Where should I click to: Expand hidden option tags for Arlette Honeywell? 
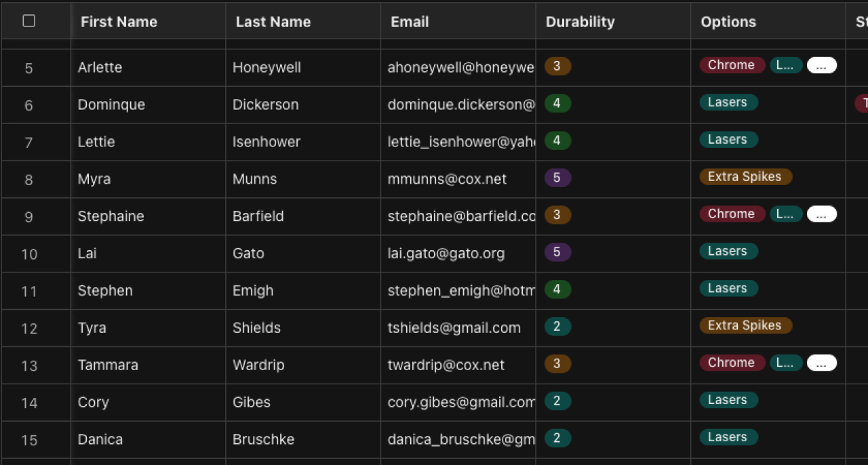point(821,66)
